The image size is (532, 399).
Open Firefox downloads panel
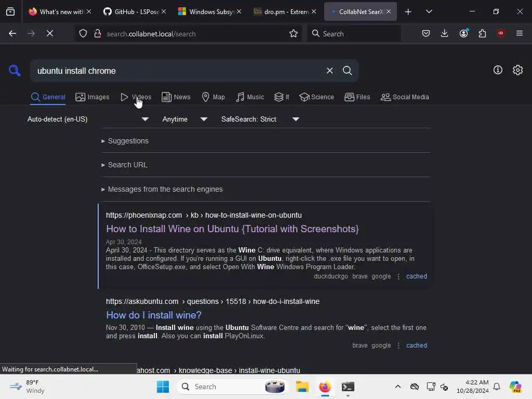[x=445, y=33]
